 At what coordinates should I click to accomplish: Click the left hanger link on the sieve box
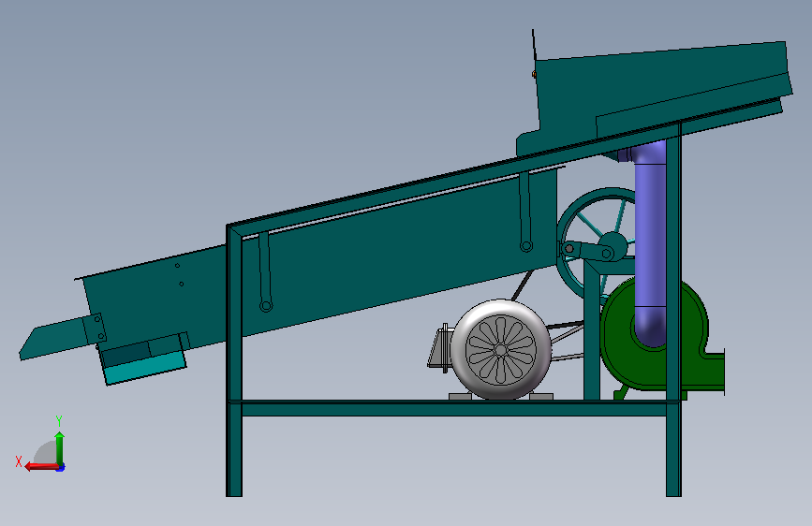coord(265,271)
